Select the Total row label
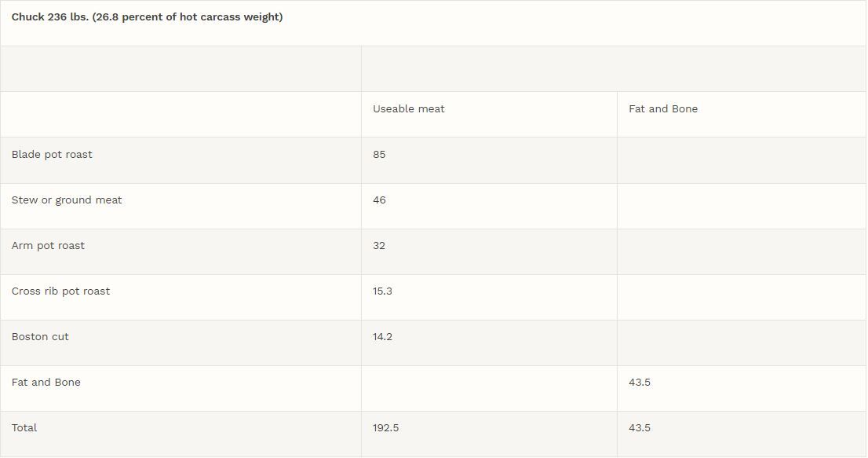The width and height of the screenshot is (868, 458). (x=24, y=428)
